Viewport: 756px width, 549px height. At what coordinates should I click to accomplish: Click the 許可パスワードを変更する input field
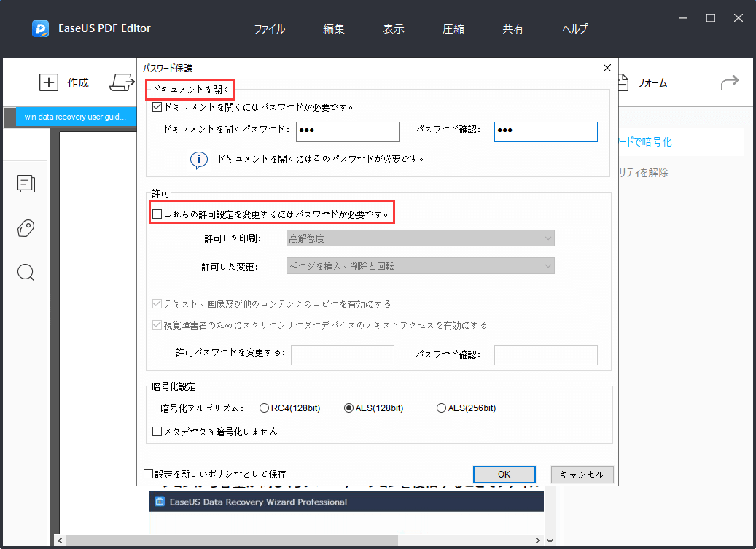343,355
